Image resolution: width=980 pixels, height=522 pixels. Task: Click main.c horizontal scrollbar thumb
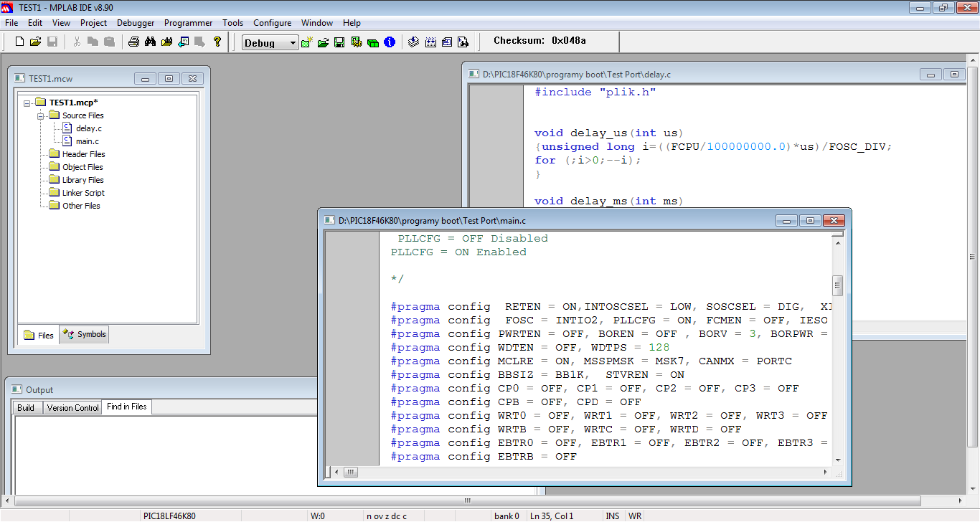point(350,472)
